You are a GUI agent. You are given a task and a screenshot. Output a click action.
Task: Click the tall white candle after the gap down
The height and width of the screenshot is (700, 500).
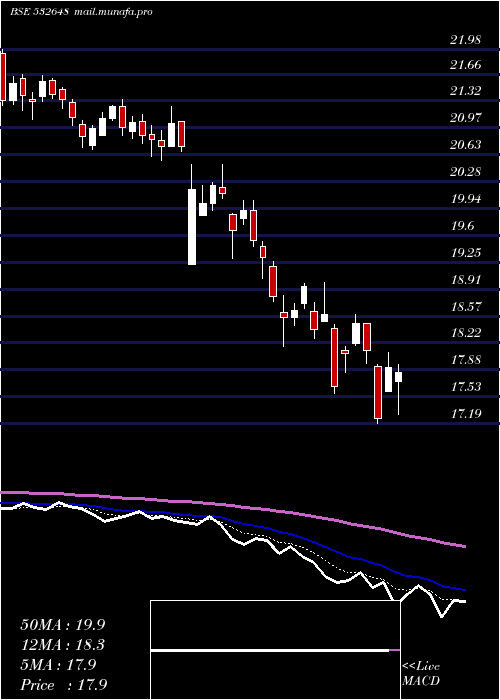[x=192, y=227]
